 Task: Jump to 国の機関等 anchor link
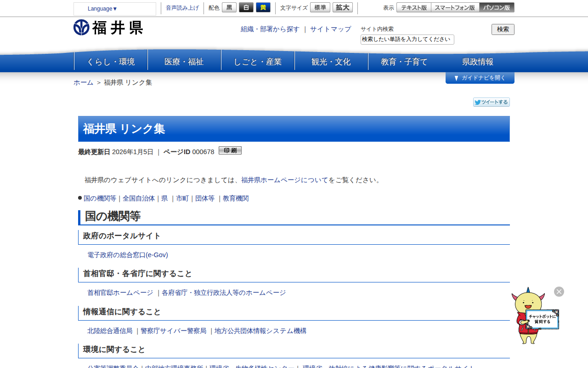(x=100, y=198)
